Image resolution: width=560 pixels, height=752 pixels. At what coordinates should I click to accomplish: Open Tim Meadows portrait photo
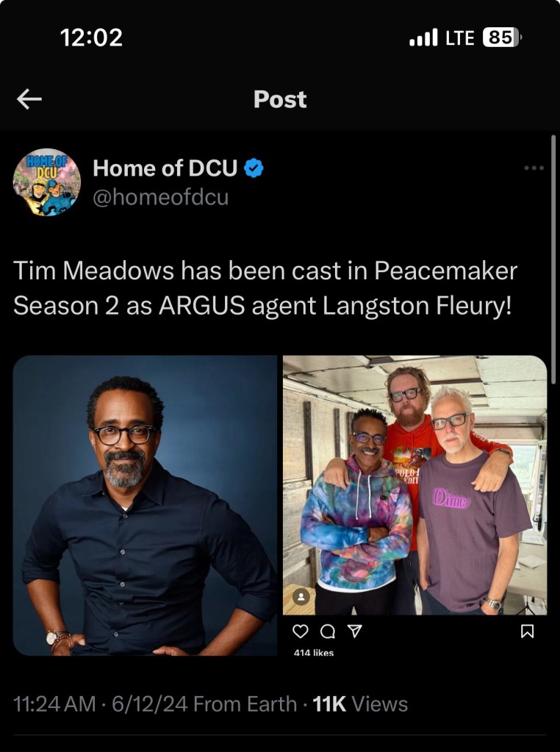click(x=145, y=505)
